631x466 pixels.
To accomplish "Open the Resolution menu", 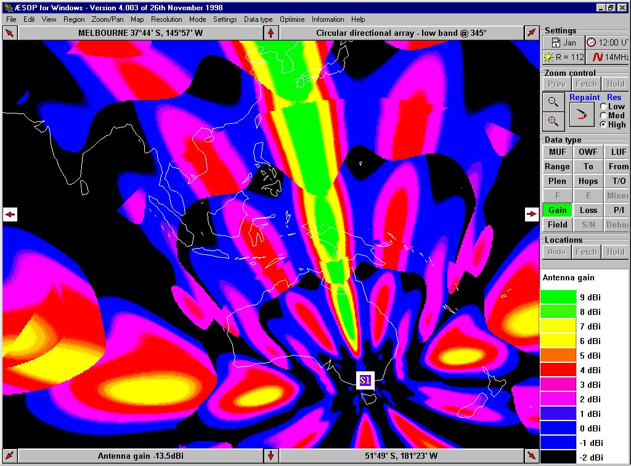I will coord(167,19).
